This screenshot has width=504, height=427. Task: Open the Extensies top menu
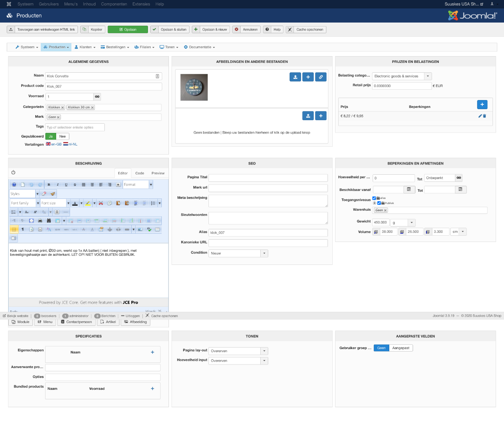(x=141, y=4)
